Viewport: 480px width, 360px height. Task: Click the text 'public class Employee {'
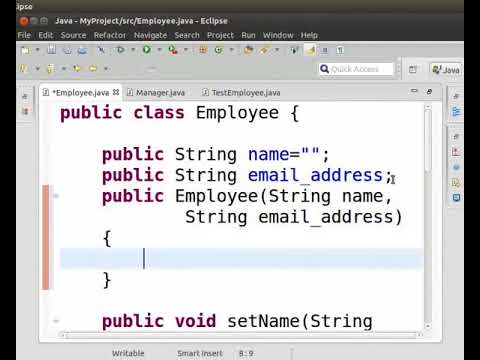coord(180,113)
